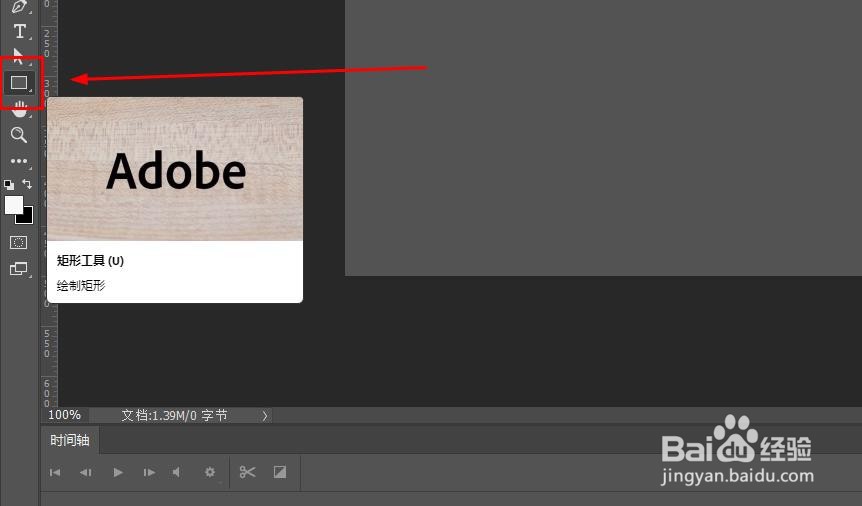Select the Rectangle shape tool
Screen dimensions: 862x506
click(x=19, y=82)
